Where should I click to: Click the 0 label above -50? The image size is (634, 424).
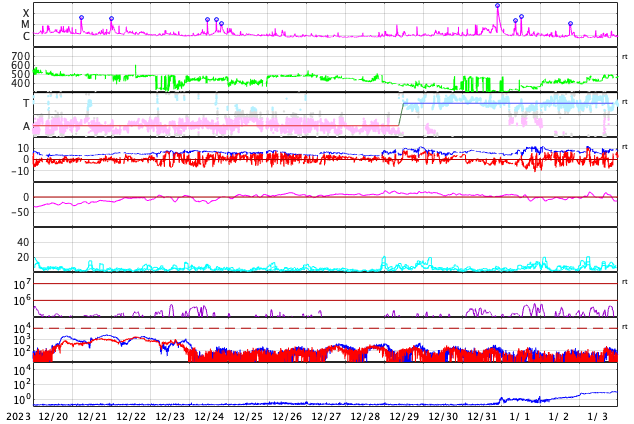[26, 197]
